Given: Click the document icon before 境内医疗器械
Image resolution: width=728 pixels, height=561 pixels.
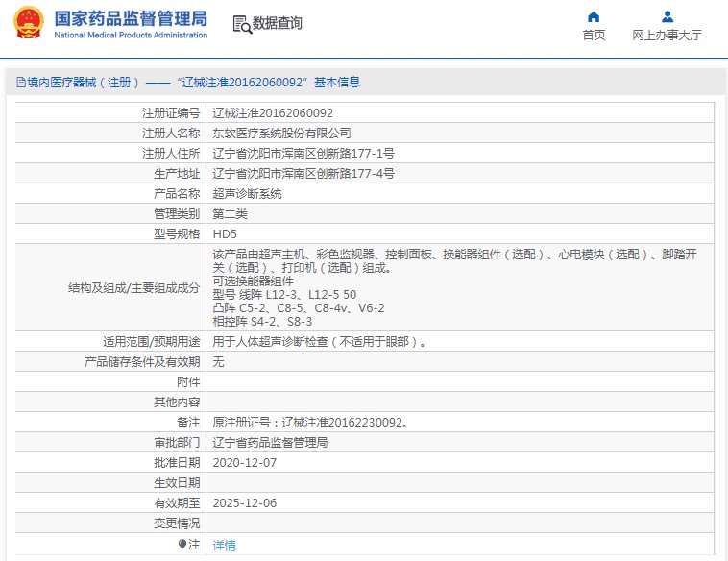Looking at the screenshot, I should [21, 83].
